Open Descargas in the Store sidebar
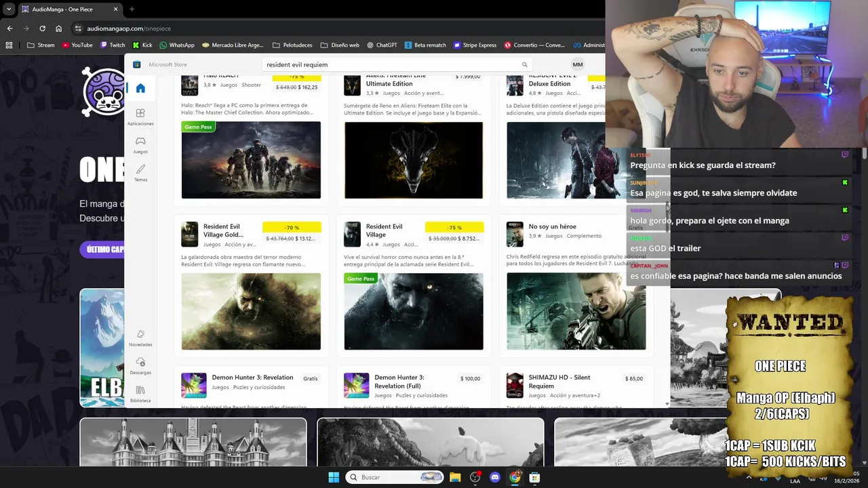 (140, 366)
